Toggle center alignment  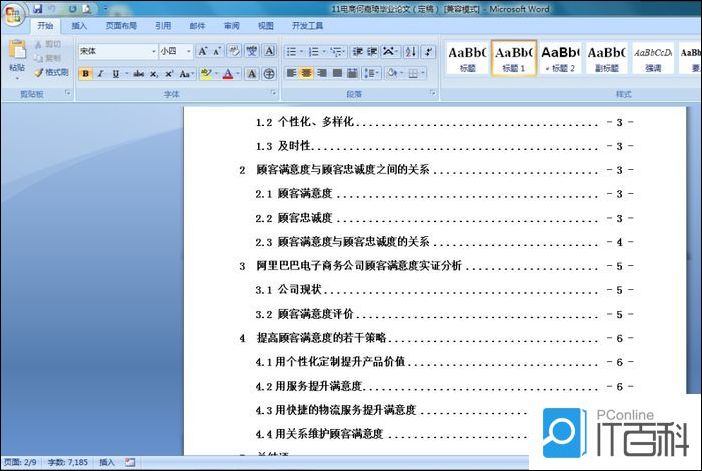(307, 73)
